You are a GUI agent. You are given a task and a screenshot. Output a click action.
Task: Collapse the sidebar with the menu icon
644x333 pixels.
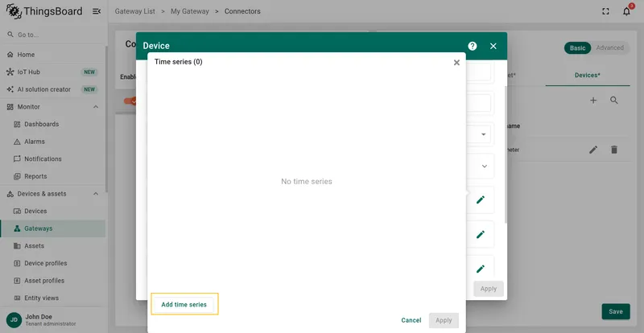(97, 11)
